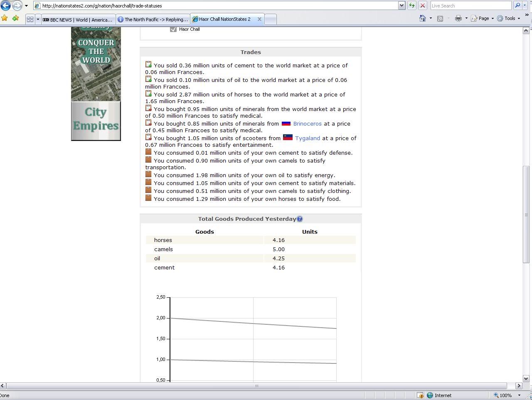Click the bought minerals world market icon

[x=148, y=108]
